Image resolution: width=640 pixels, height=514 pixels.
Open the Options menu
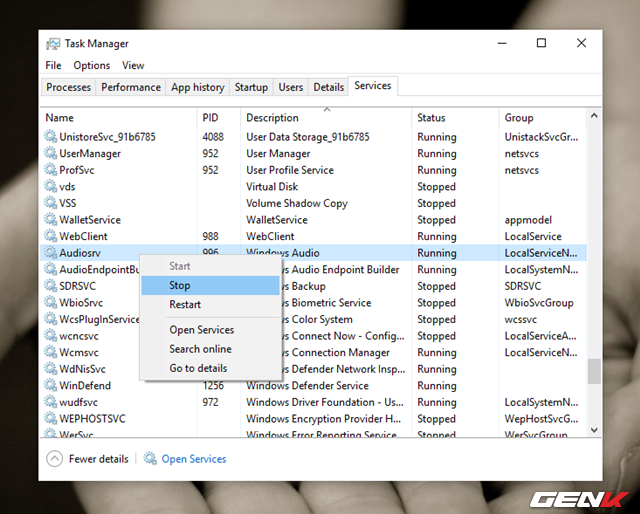coord(91,65)
